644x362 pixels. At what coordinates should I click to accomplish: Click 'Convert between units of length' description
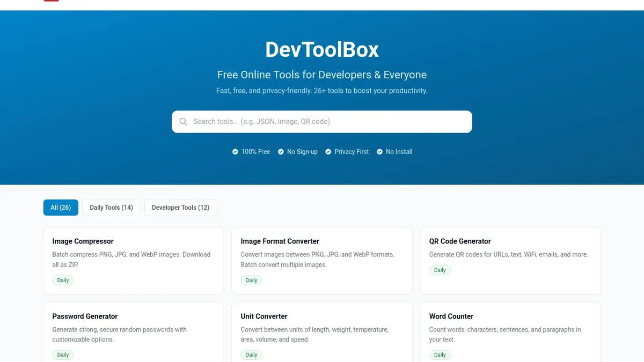coord(314,335)
